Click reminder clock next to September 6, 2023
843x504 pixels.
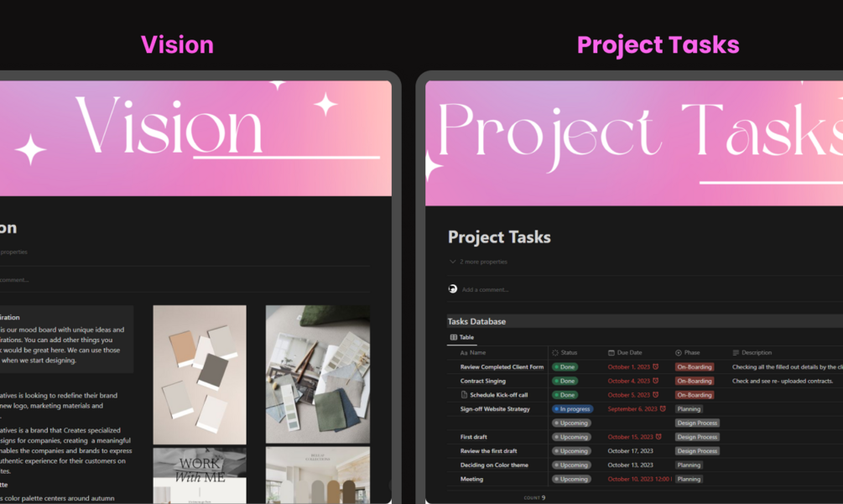pyautogui.click(x=663, y=409)
